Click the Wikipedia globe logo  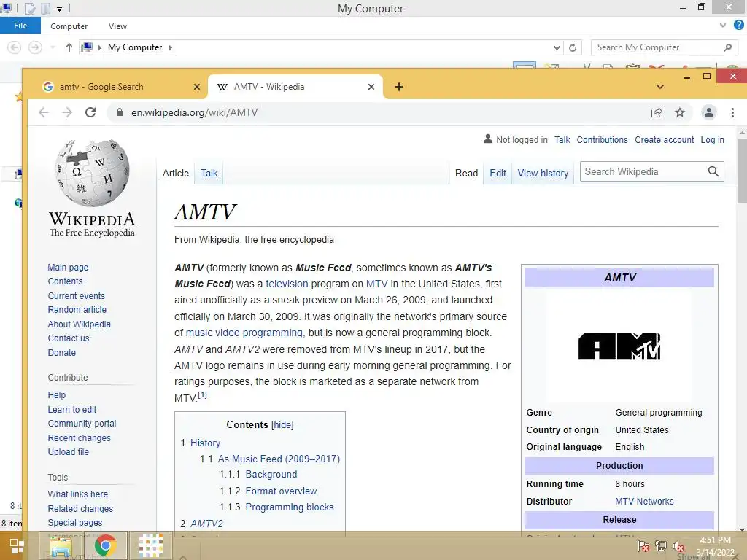92,173
